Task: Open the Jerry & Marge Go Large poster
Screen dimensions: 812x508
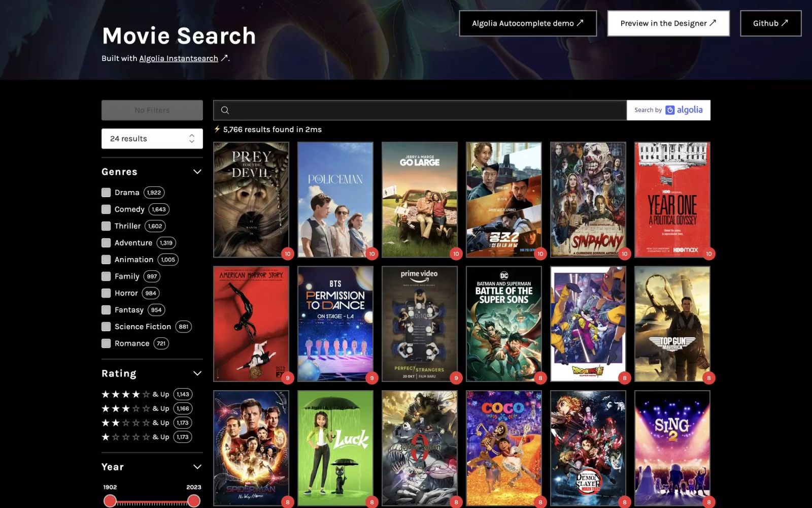Action: (420, 200)
